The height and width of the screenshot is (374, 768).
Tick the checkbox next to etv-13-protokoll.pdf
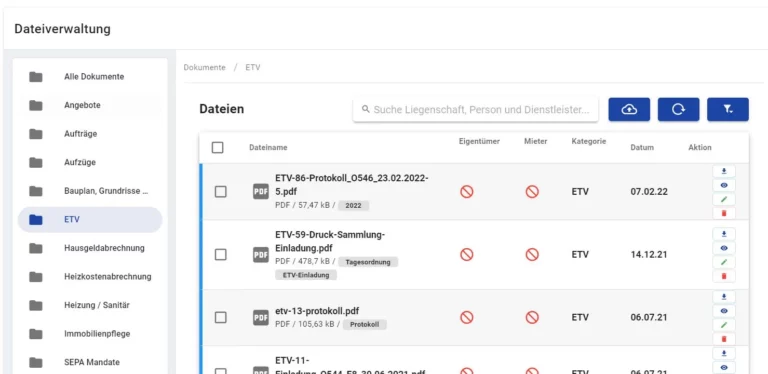coord(221,317)
